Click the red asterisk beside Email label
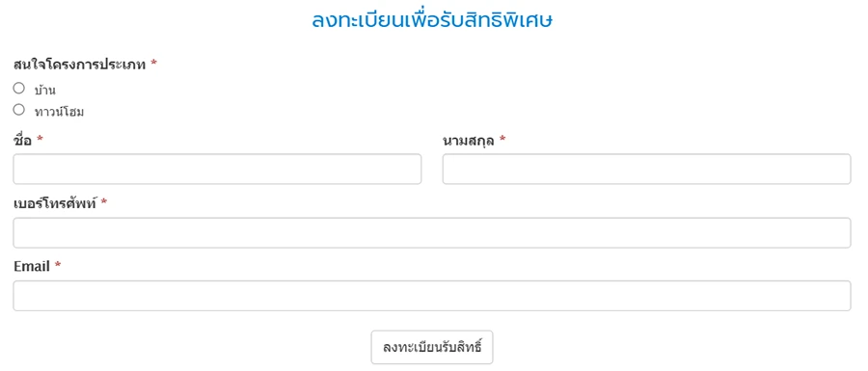Viewport: 868px width, 371px height. pyautogui.click(x=58, y=266)
